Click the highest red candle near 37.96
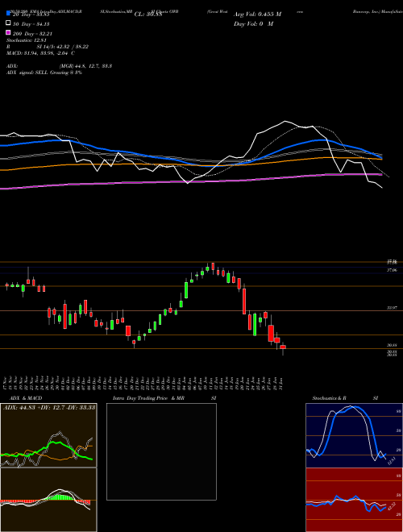Screen dimensions: 403x532 213,266
